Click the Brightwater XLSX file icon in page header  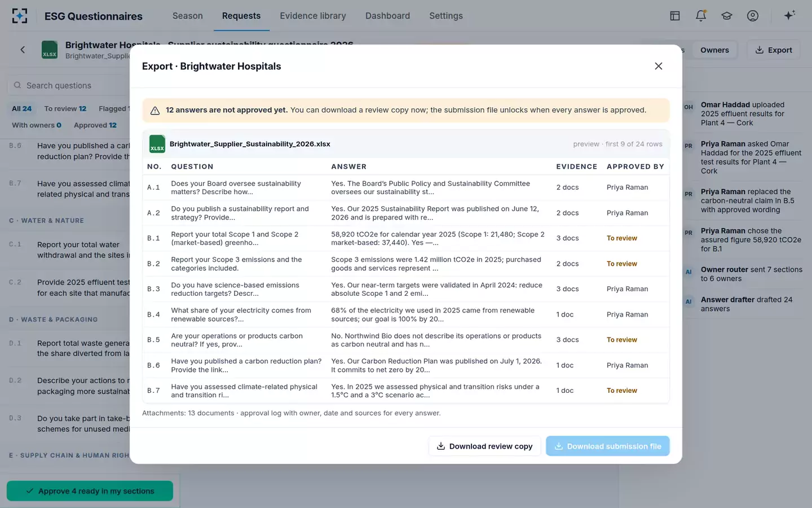click(x=50, y=50)
